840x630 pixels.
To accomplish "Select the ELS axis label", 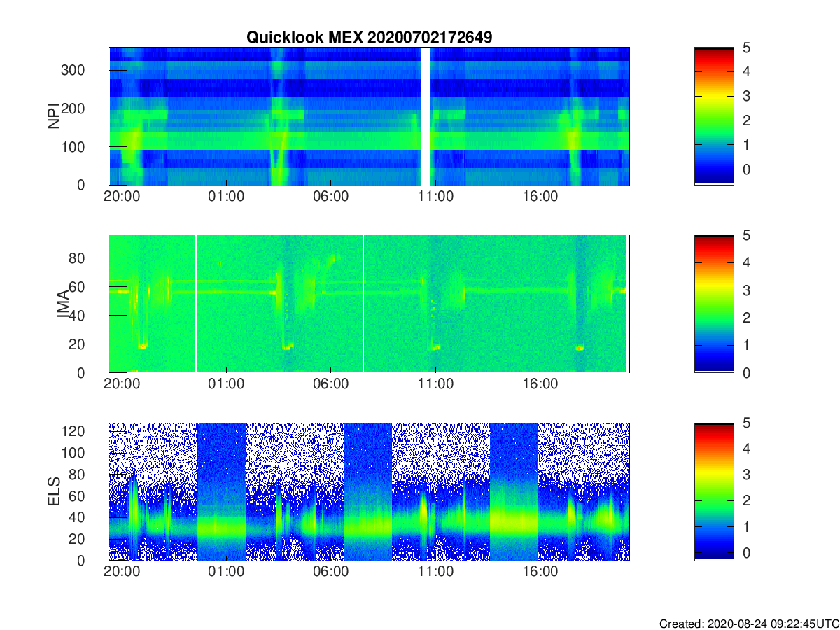I will (x=53, y=491).
